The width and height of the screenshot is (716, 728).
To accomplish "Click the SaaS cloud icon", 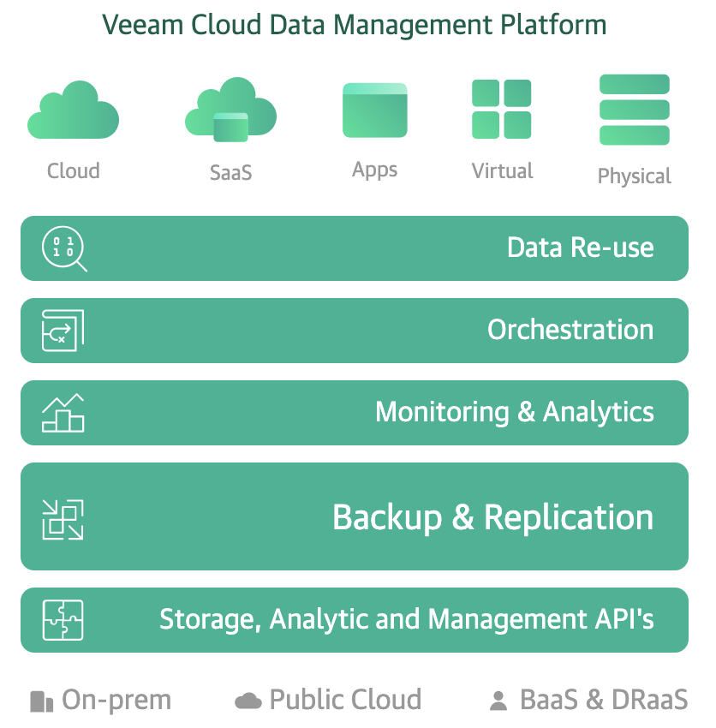I will [230, 110].
